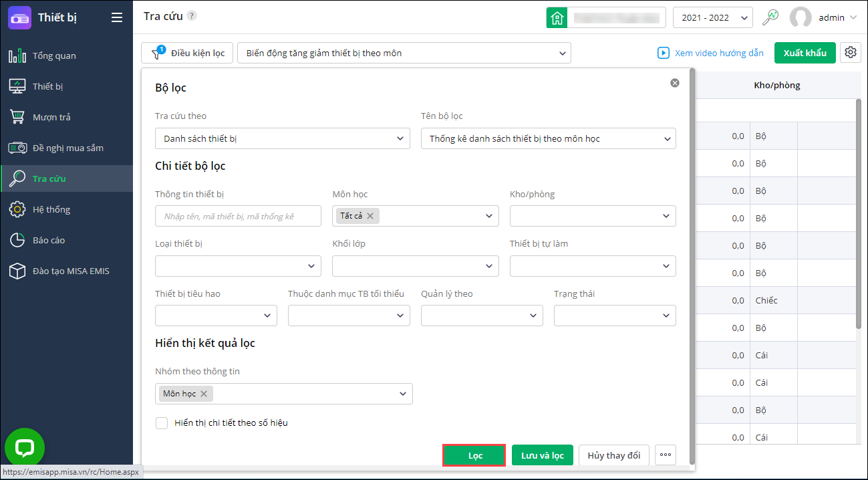This screenshot has width=868, height=480.
Task: Open the 2021 - 2022 school year selector
Action: tap(712, 17)
